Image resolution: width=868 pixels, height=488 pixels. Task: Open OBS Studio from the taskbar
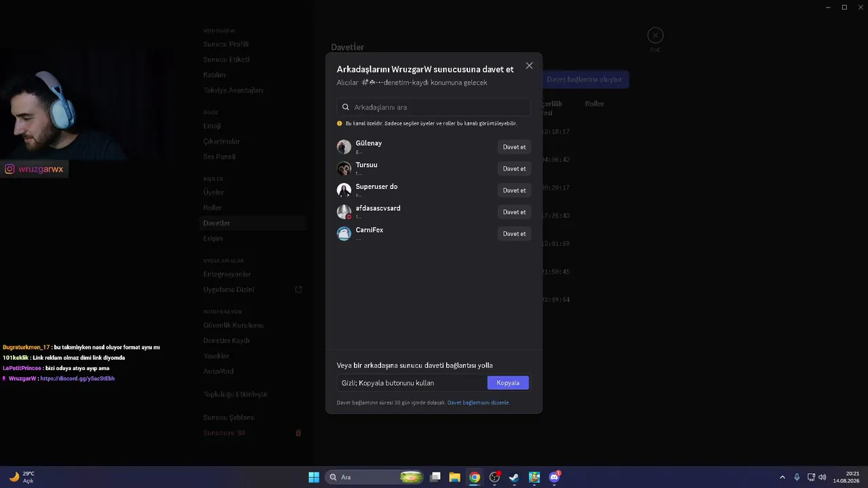coord(494,477)
